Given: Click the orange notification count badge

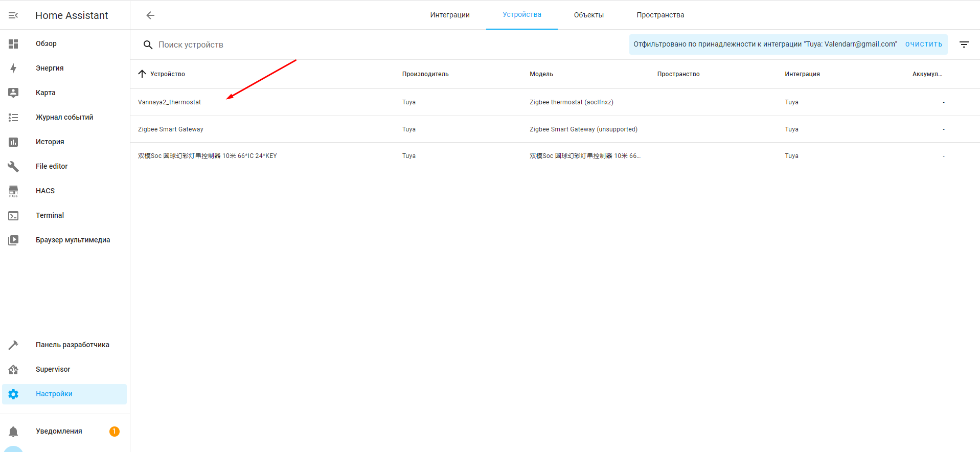Looking at the screenshot, I should tap(115, 432).
